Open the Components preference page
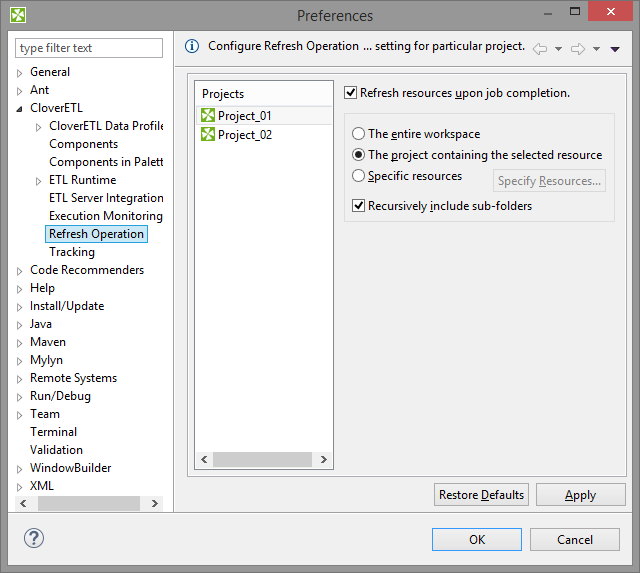 83,144
